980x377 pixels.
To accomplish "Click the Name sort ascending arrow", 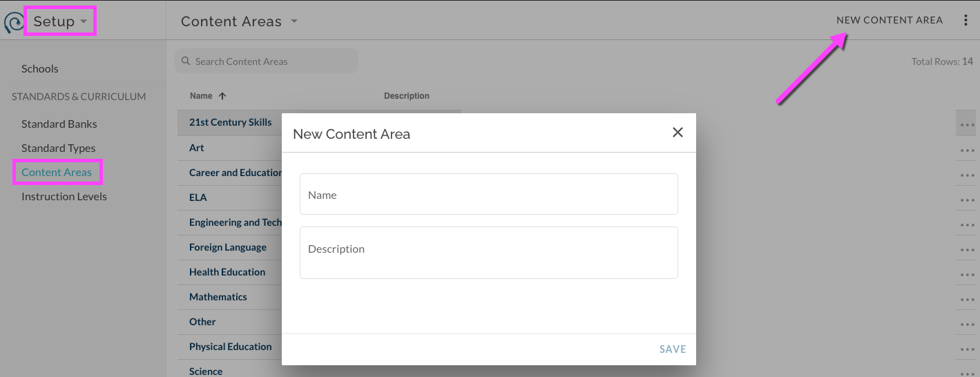I will coord(222,96).
